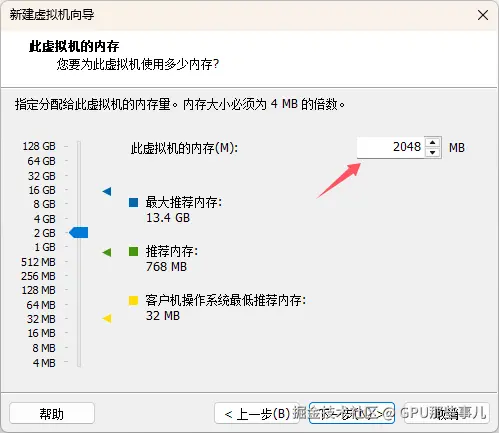This screenshot has width=499, height=433.
Task: Click the 此虚拟机的内存(M): label
Action: pos(184,148)
